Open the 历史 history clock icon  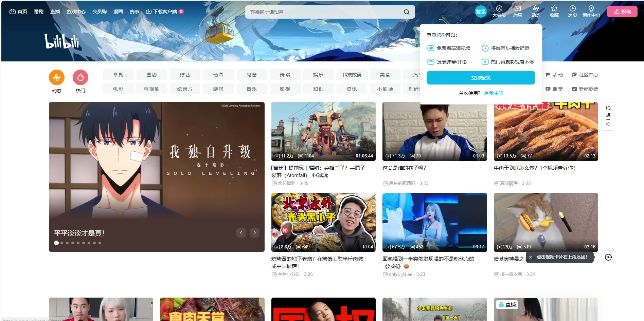tap(573, 8)
